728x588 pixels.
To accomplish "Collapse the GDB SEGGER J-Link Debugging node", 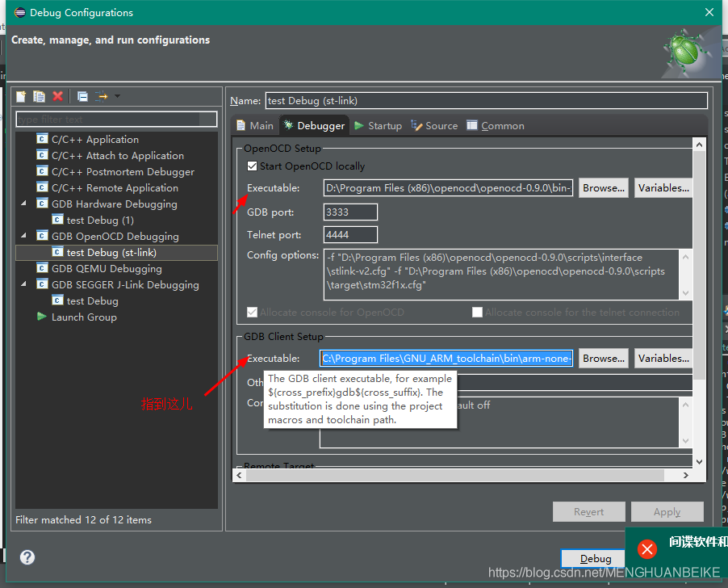I will 23,285.
